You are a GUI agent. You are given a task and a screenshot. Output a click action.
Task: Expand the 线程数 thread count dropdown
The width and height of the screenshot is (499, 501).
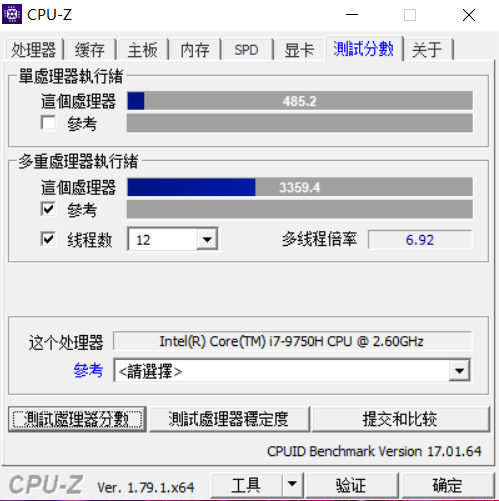pos(207,239)
